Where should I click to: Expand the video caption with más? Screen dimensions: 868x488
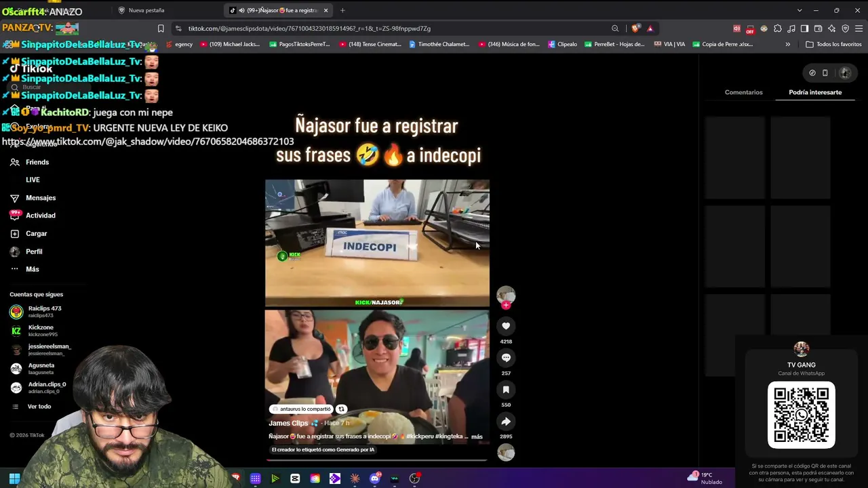pyautogui.click(x=477, y=437)
